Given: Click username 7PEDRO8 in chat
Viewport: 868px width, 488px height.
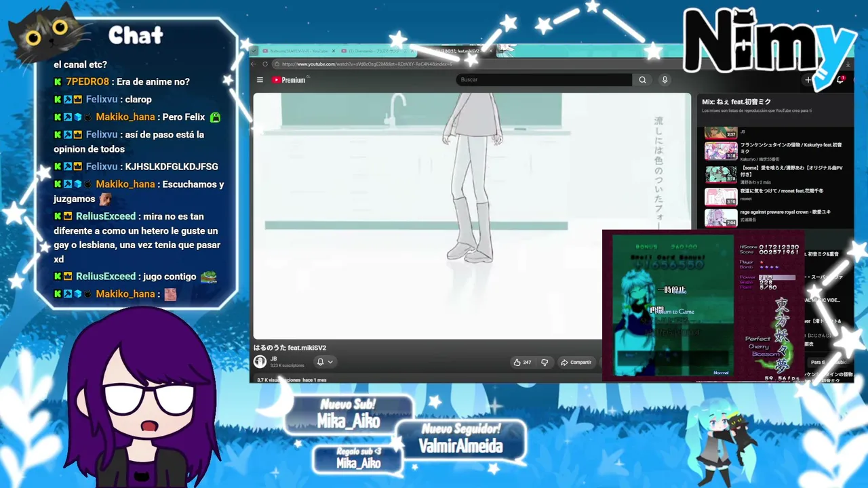Looking at the screenshot, I should [x=87, y=82].
